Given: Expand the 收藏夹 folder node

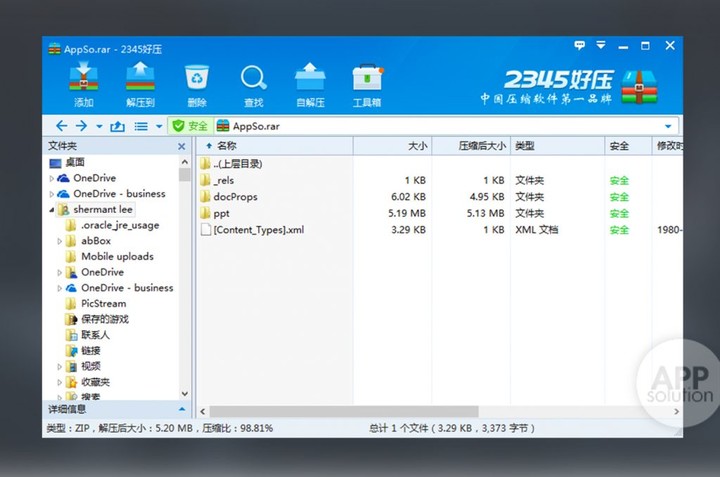Looking at the screenshot, I should (59, 382).
